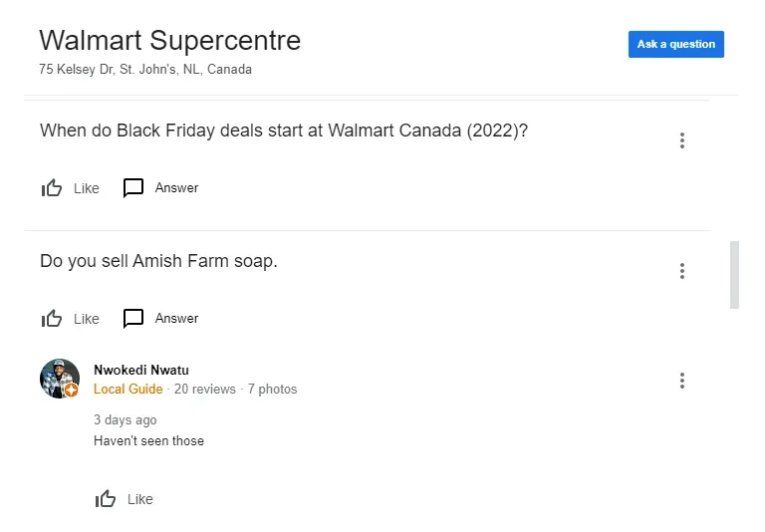
Task: Like the Black Friday deals question
Action: pos(53,188)
